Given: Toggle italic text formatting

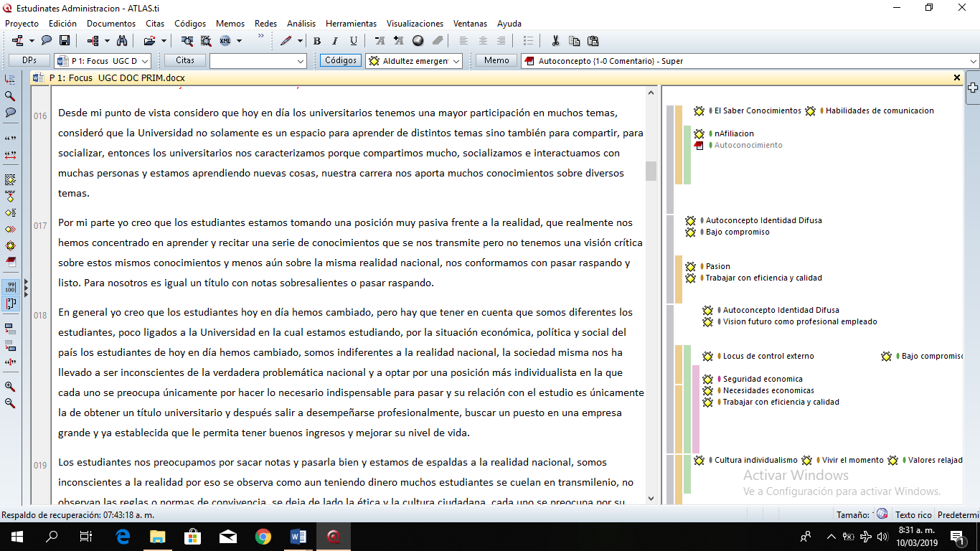Looking at the screenshot, I should click(335, 41).
